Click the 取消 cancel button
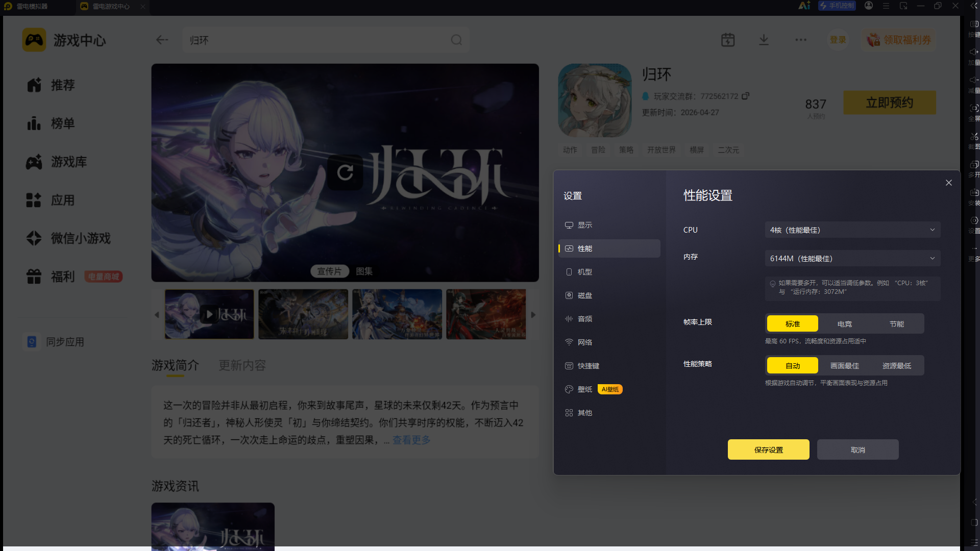Image resolution: width=980 pixels, height=551 pixels. point(858,449)
